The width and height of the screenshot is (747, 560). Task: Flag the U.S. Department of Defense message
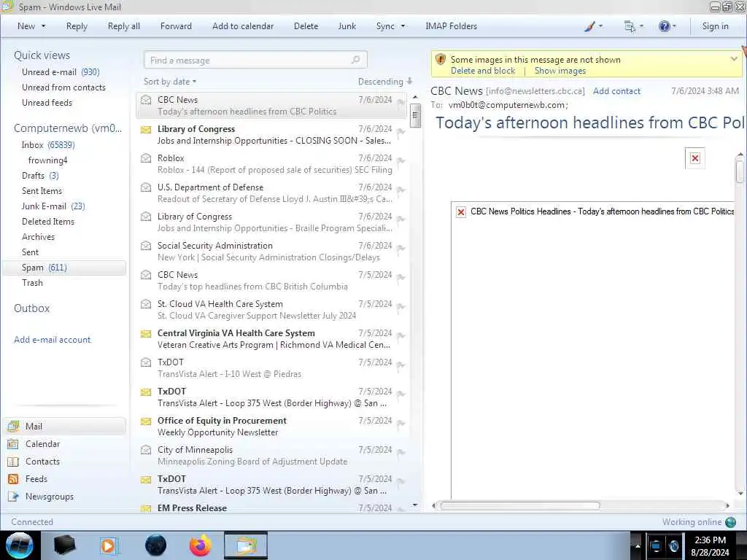(x=401, y=190)
